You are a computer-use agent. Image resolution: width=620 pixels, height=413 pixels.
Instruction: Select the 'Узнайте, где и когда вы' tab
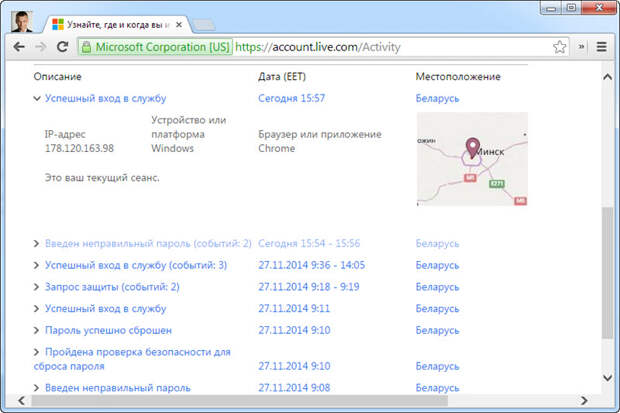[x=117, y=25]
